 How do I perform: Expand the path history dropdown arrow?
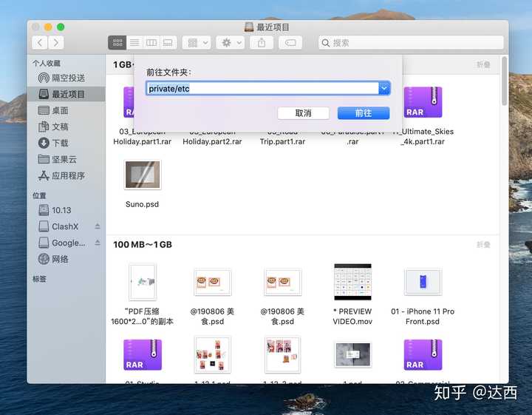coord(384,89)
